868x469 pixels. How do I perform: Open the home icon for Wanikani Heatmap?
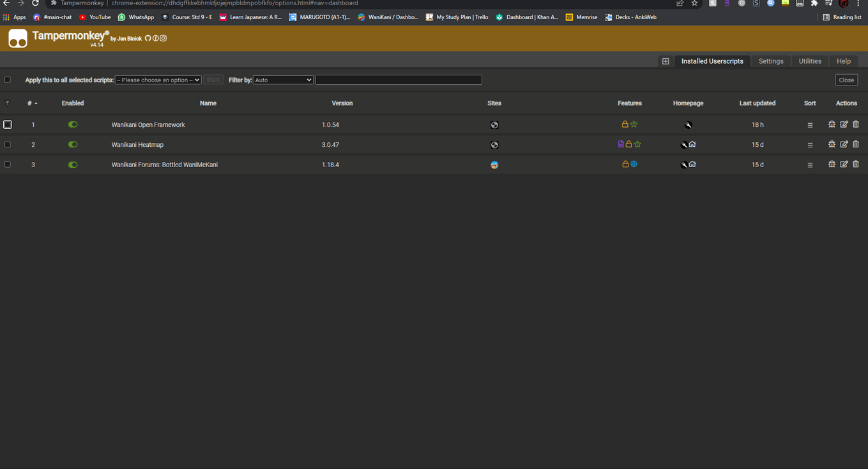(x=692, y=144)
